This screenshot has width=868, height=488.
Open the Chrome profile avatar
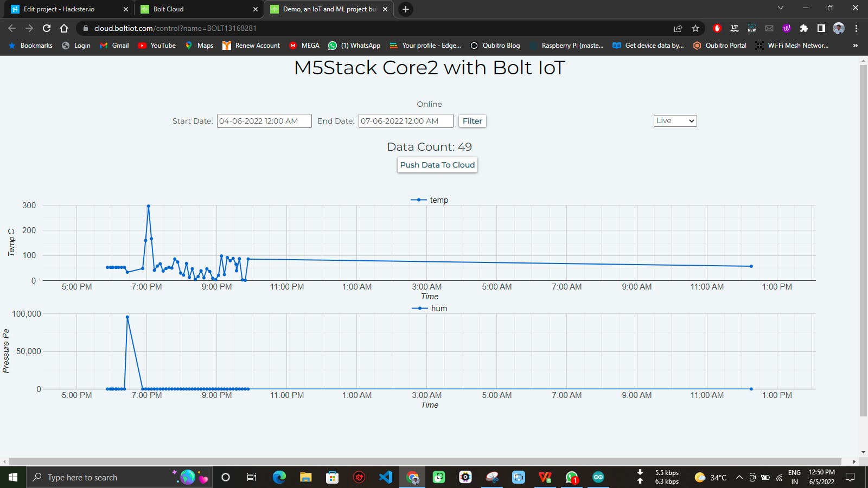click(839, 28)
